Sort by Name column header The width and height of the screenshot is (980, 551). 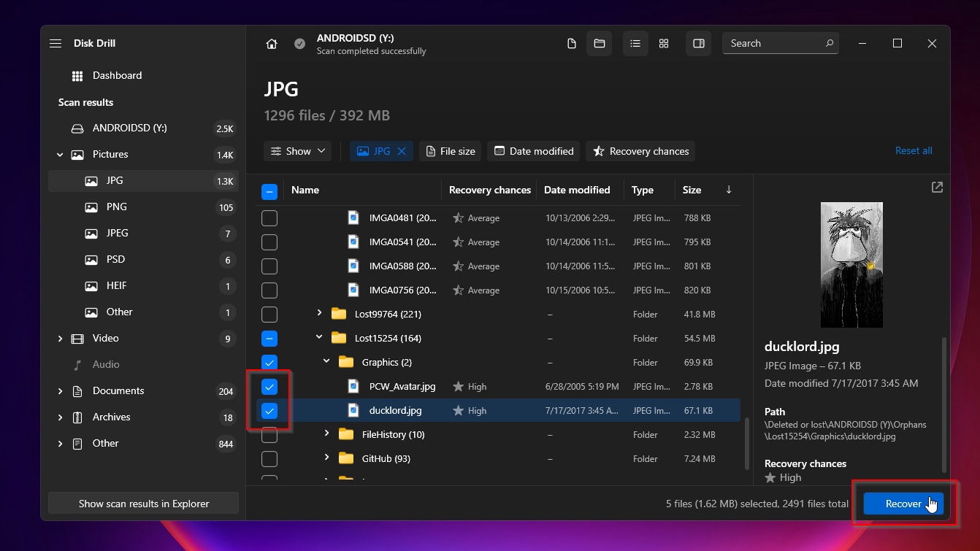click(x=305, y=190)
